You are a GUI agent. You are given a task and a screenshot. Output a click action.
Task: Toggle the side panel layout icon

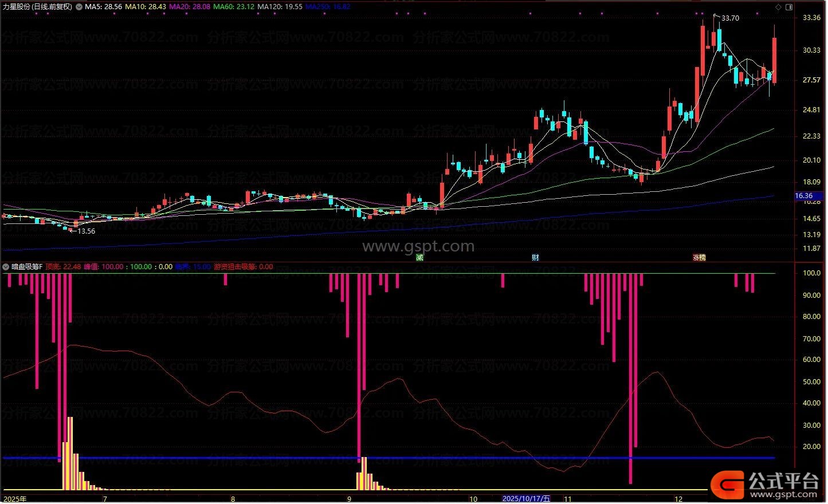click(x=788, y=7)
